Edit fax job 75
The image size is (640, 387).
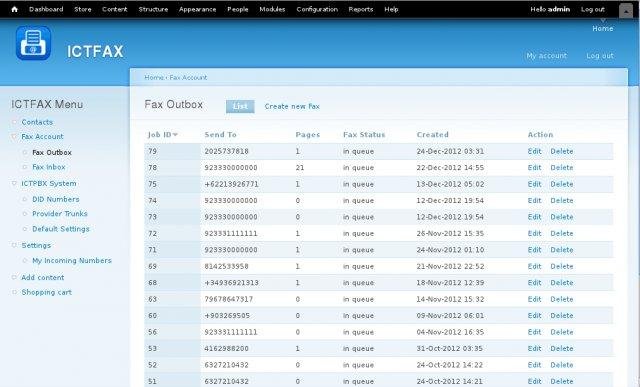pos(534,184)
